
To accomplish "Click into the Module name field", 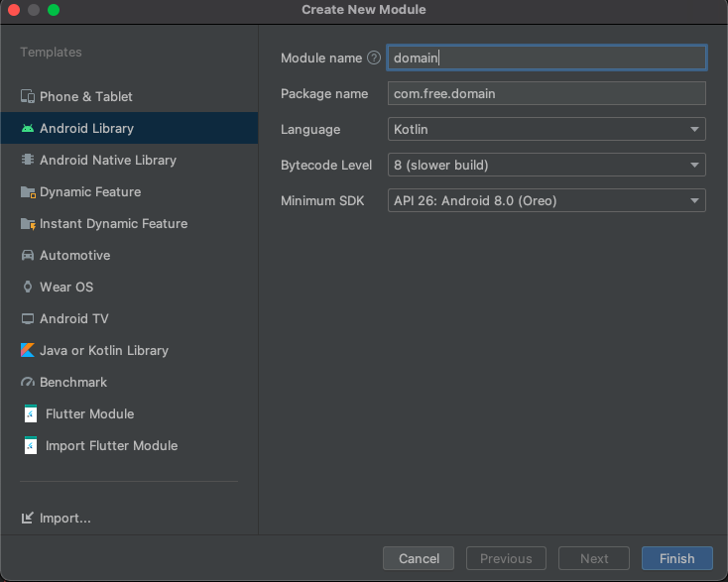I will pyautogui.click(x=546, y=58).
